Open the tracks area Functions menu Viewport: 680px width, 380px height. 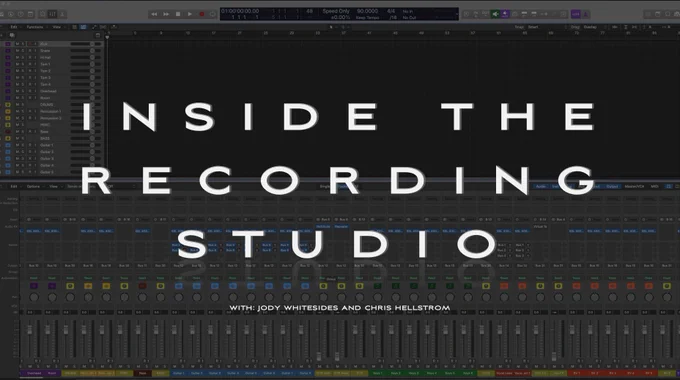pyautogui.click(x=35, y=27)
